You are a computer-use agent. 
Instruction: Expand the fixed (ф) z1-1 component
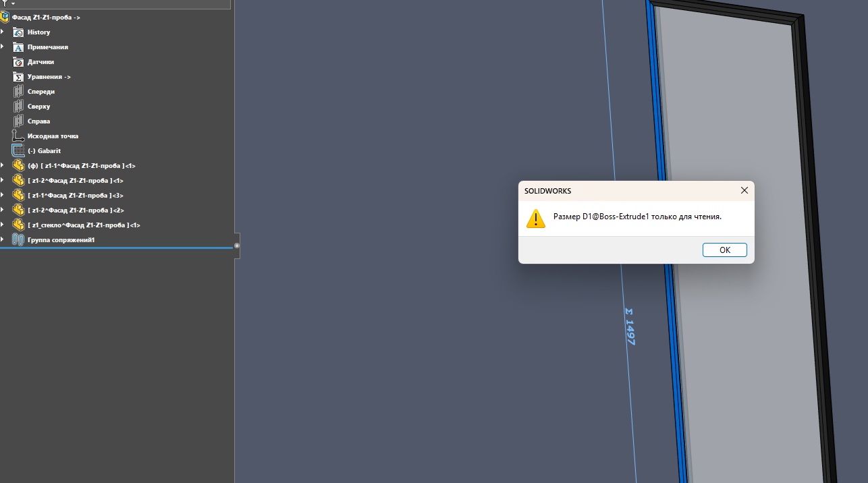(3, 166)
